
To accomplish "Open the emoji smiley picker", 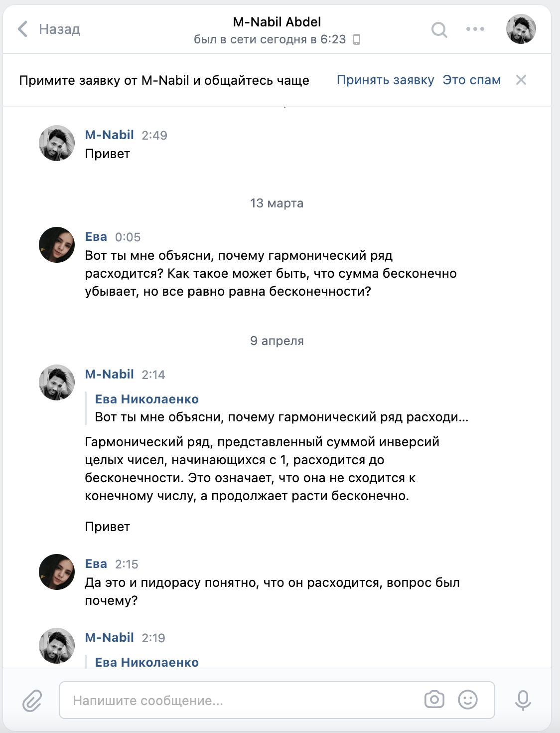I will coord(467,700).
